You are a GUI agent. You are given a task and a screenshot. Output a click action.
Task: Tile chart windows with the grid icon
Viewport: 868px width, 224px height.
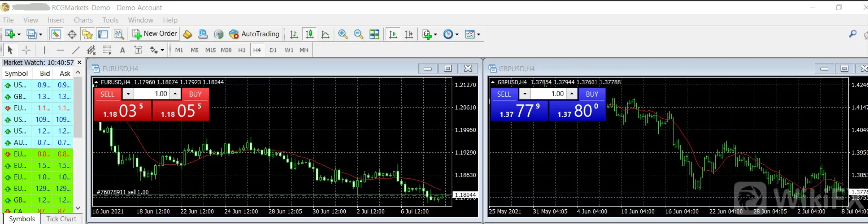[x=374, y=34]
